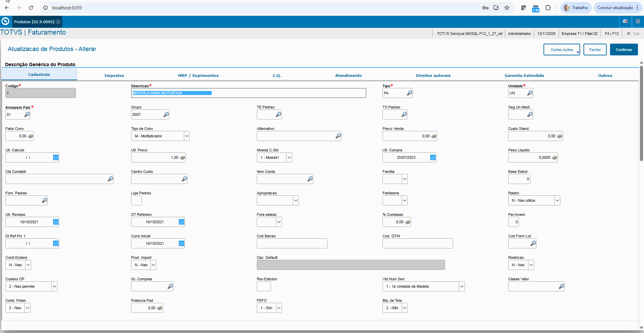Open the Seg.Un.Medi. lookup magnifier

[529, 114]
